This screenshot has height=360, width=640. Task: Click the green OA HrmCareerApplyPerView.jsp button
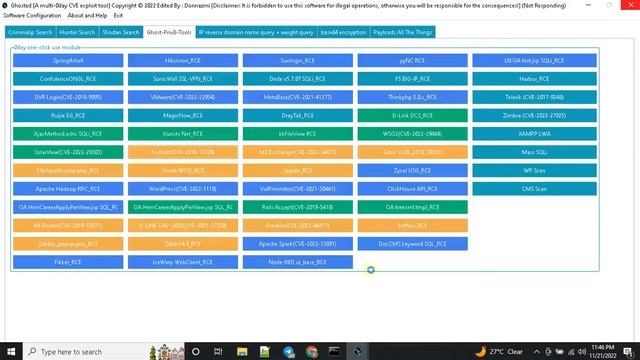tap(183, 207)
